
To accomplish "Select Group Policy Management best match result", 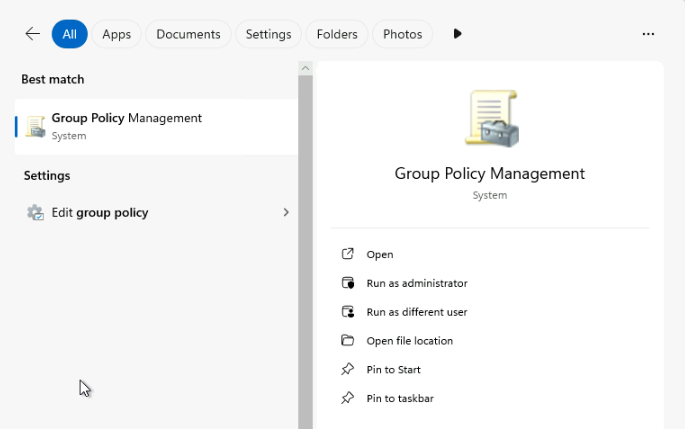I will coord(156,127).
